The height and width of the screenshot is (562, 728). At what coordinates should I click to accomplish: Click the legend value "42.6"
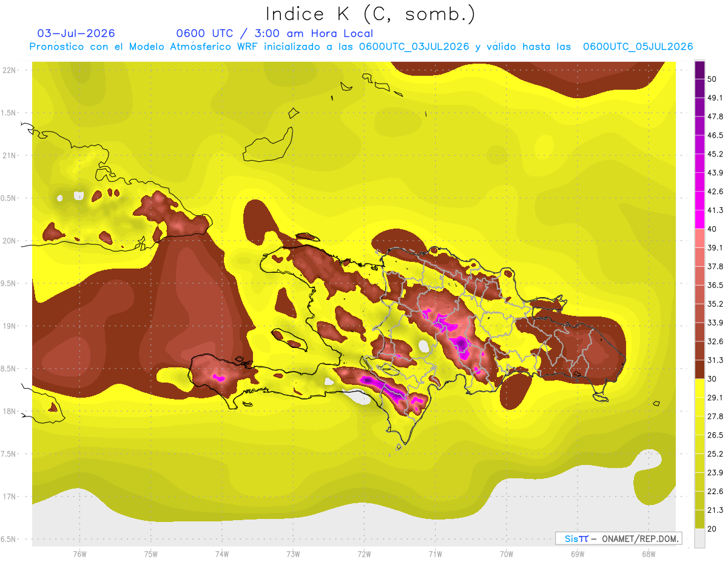coord(715,192)
